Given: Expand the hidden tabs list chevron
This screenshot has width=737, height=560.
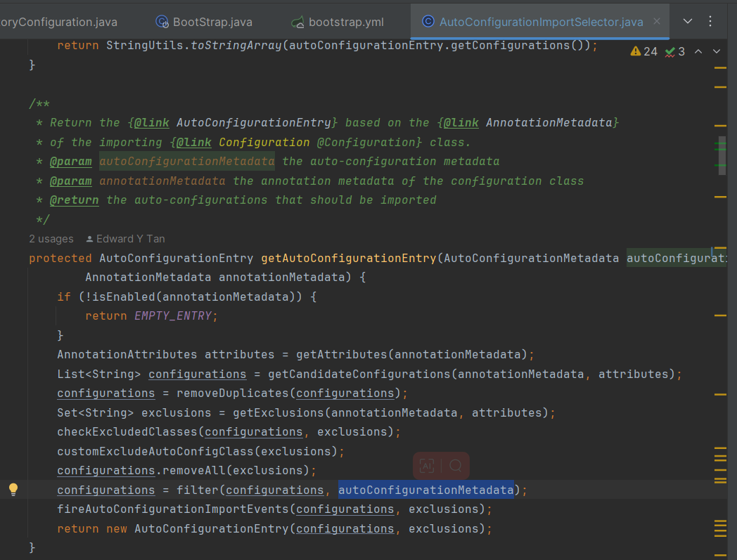Looking at the screenshot, I should click(x=688, y=21).
